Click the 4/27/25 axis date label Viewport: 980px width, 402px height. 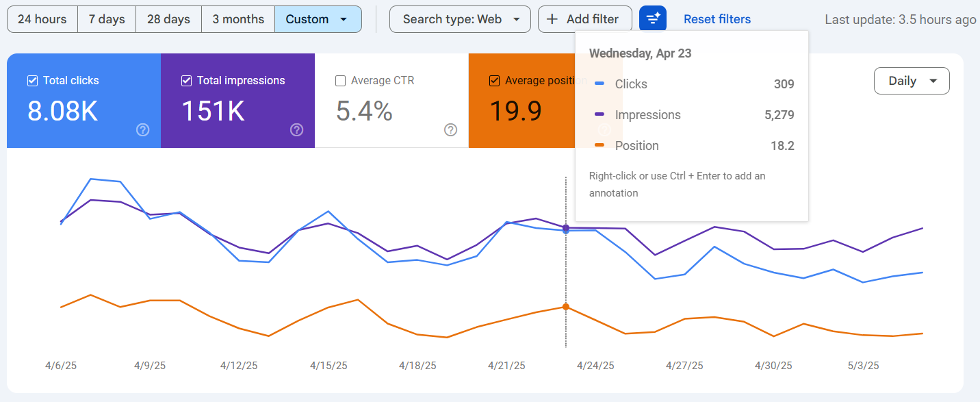[684, 366]
